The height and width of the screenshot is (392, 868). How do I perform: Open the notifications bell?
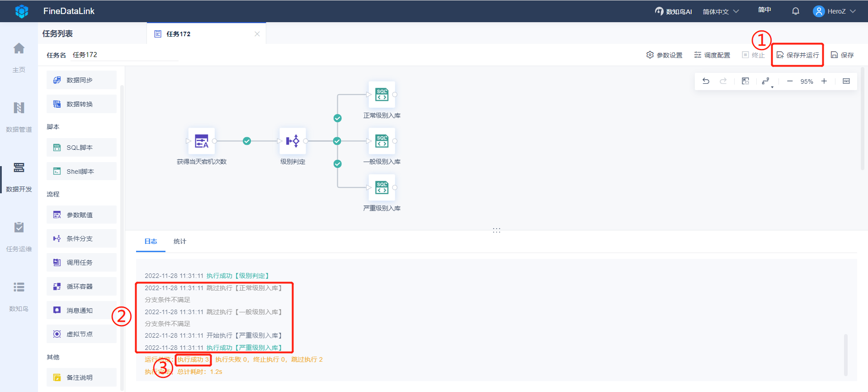pos(796,11)
